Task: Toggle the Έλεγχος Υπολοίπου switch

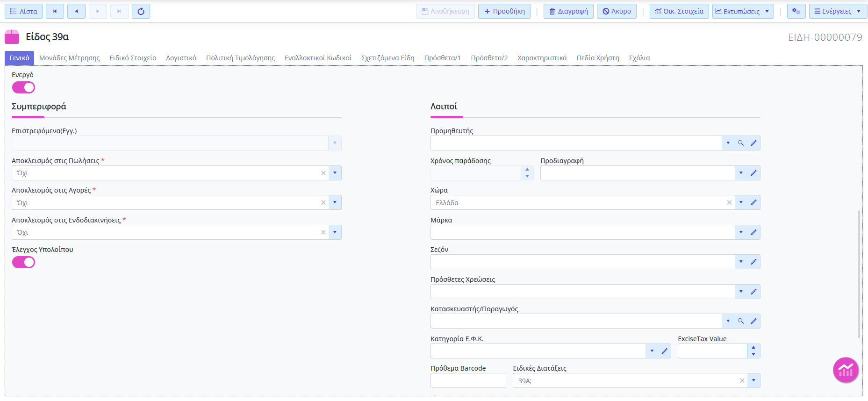Action: point(23,262)
